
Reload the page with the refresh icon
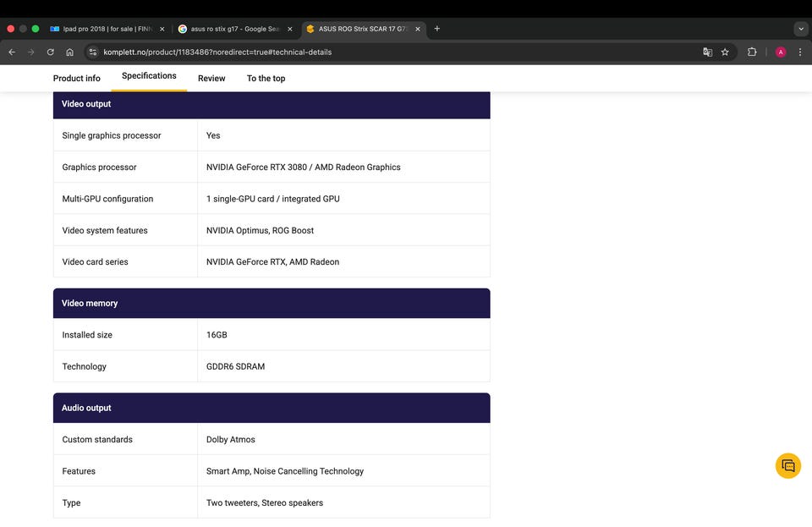[50, 52]
